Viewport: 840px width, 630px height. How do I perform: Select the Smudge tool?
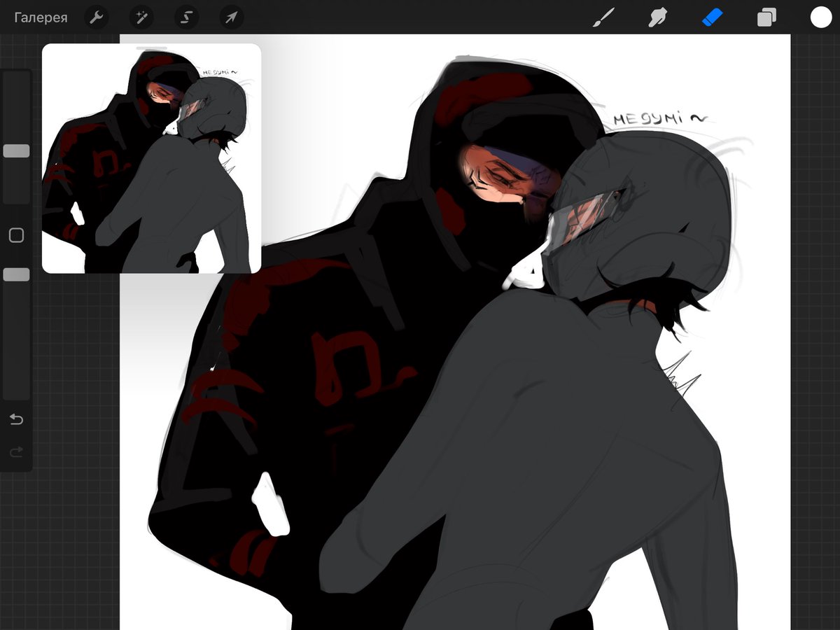657,17
